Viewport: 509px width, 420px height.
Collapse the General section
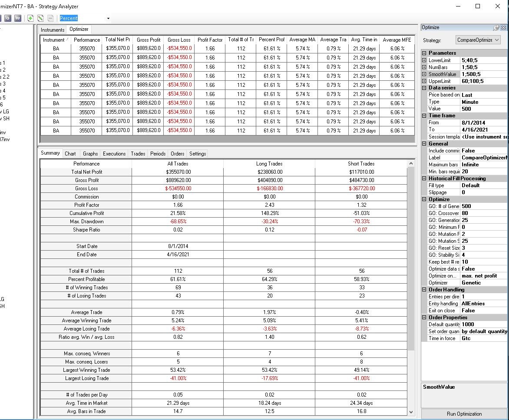coord(424,143)
